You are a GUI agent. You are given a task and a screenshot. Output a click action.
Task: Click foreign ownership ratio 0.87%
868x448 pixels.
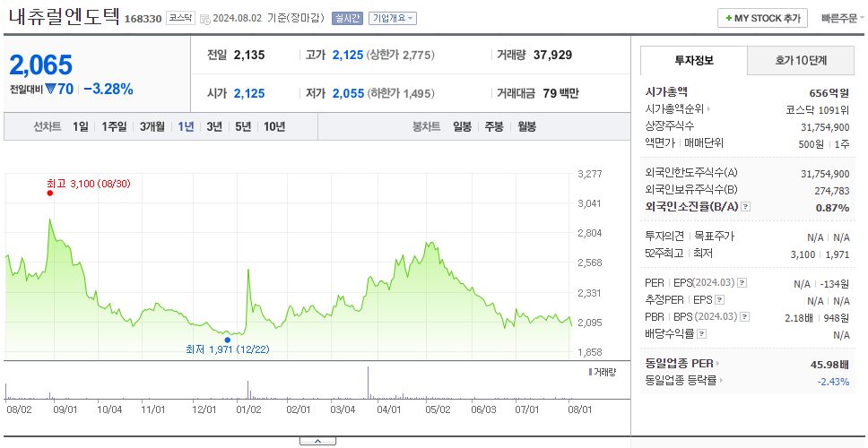coord(832,208)
